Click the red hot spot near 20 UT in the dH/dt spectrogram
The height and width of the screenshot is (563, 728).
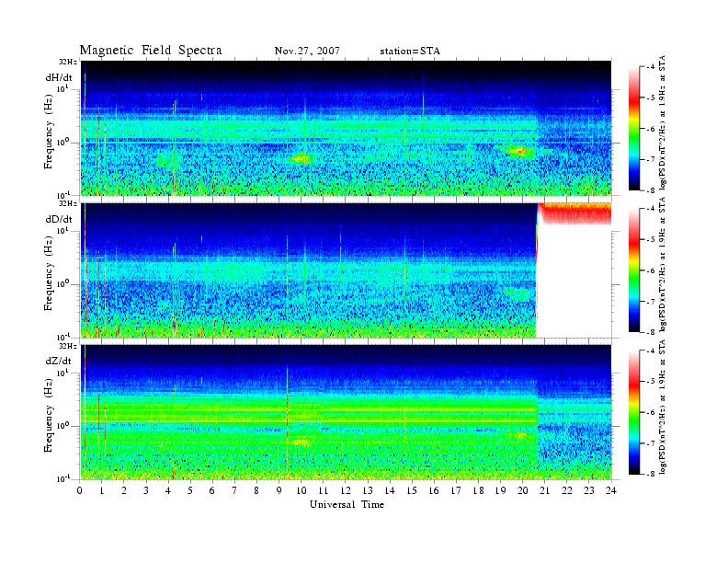pyautogui.click(x=520, y=151)
